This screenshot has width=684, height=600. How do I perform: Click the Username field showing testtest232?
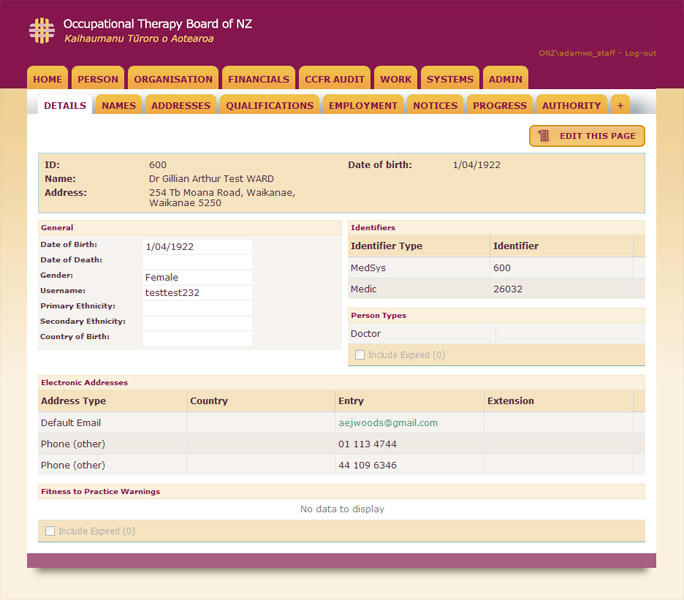197,292
